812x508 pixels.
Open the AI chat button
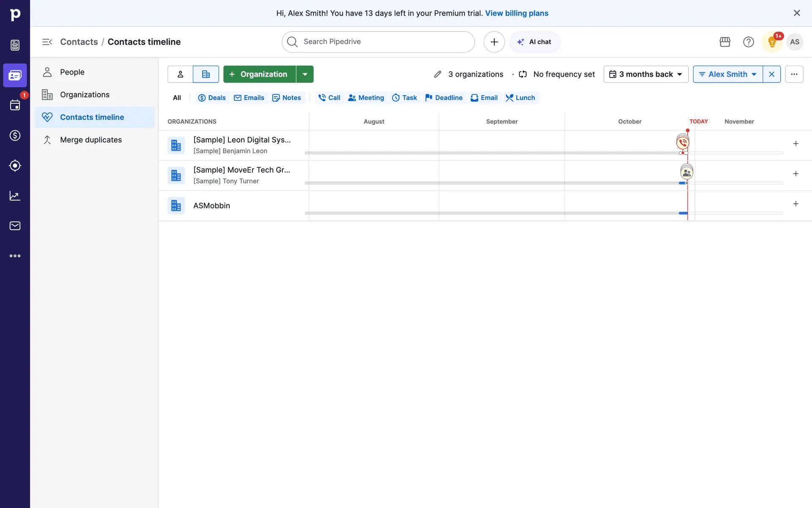coord(535,42)
